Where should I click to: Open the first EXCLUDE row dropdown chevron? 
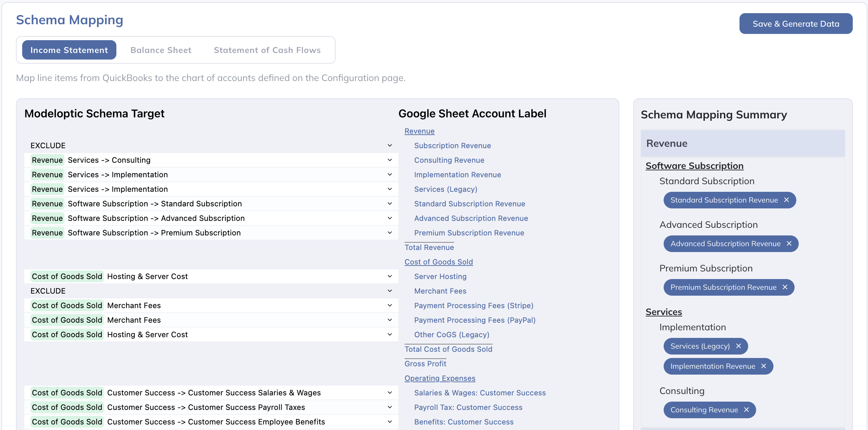[390, 145]
